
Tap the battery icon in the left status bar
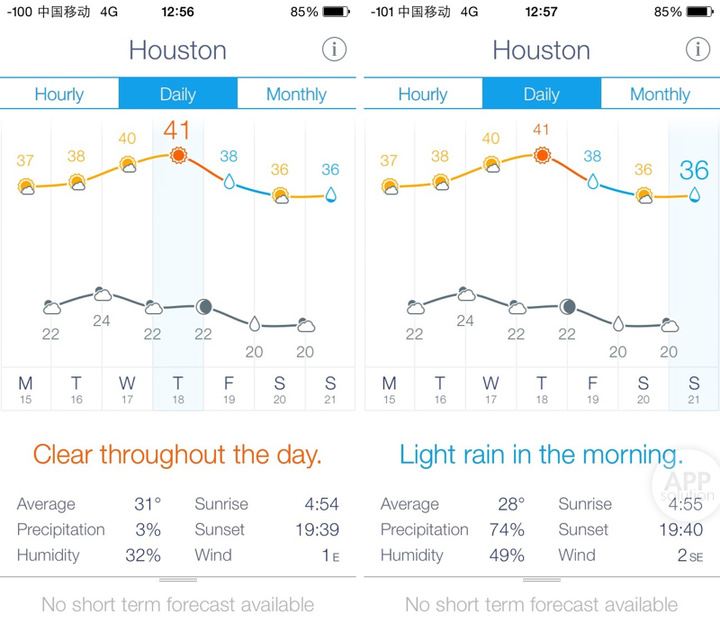(x=340, y=12)
